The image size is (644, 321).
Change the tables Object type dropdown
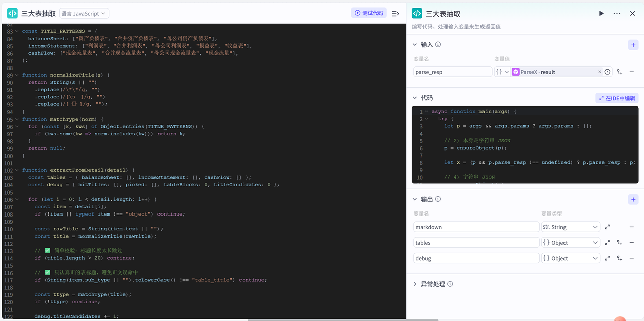coord(570,243)
